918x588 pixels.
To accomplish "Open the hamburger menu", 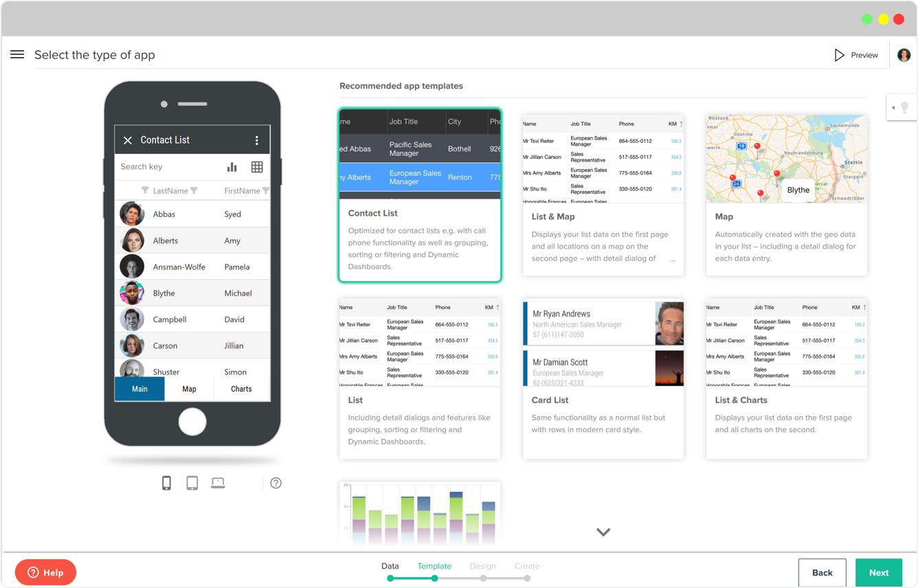I will coord(17,54).
